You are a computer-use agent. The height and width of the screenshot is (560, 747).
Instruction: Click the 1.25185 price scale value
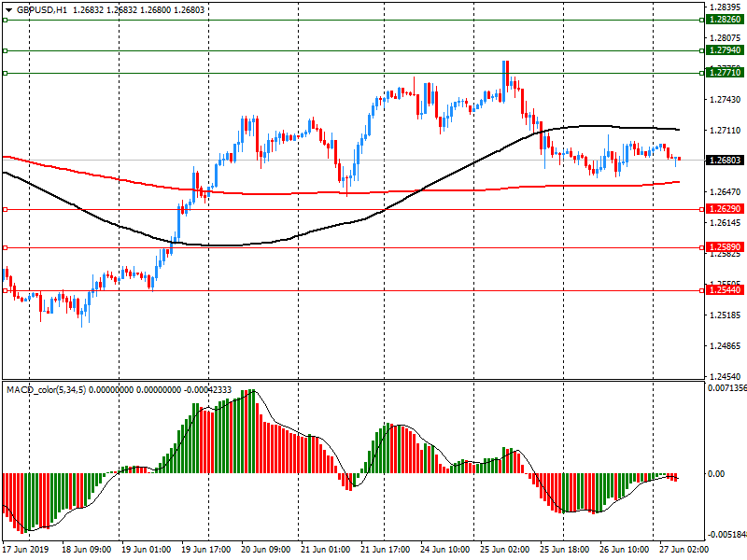pos(726,315)
